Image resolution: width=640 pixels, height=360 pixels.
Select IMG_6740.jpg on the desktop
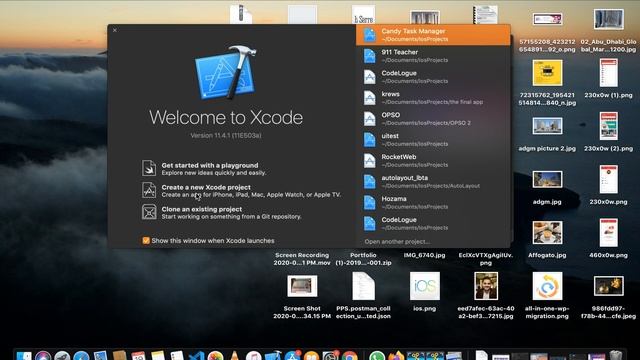click(x=424, y=255)
